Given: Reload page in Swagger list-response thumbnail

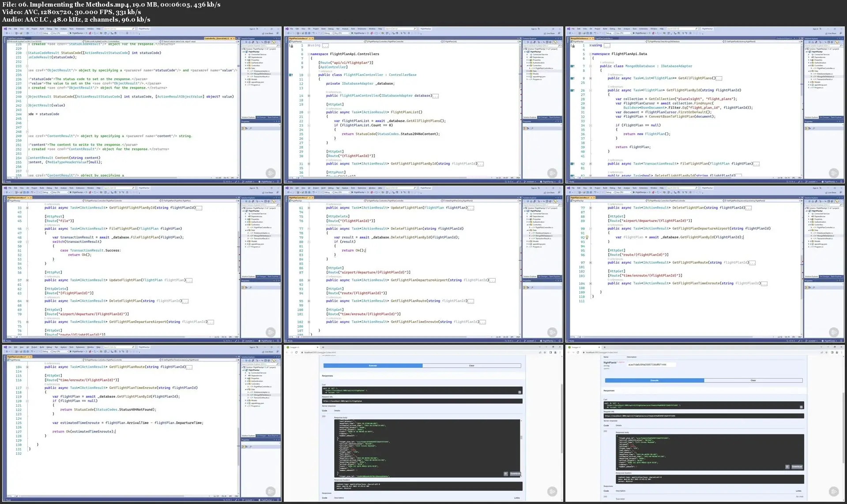Looking at the screenshot, I should pyautogui.click(x=296, y=352).
